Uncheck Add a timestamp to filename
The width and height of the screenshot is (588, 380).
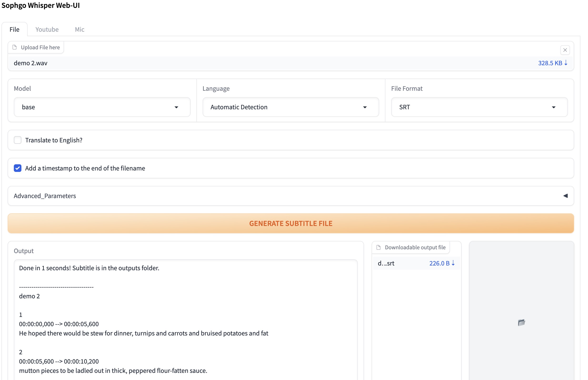18,168
